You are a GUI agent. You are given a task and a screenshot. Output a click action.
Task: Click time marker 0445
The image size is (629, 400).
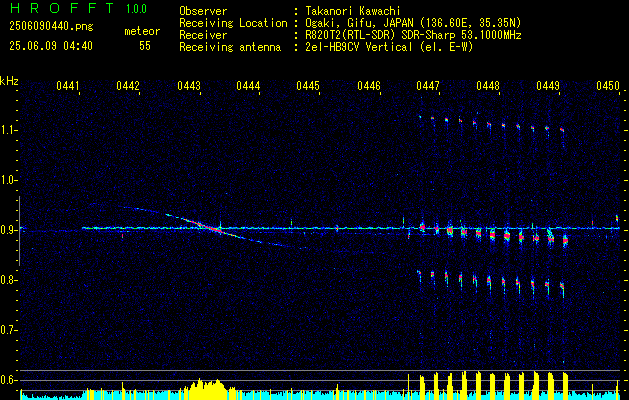click(308, 85)
